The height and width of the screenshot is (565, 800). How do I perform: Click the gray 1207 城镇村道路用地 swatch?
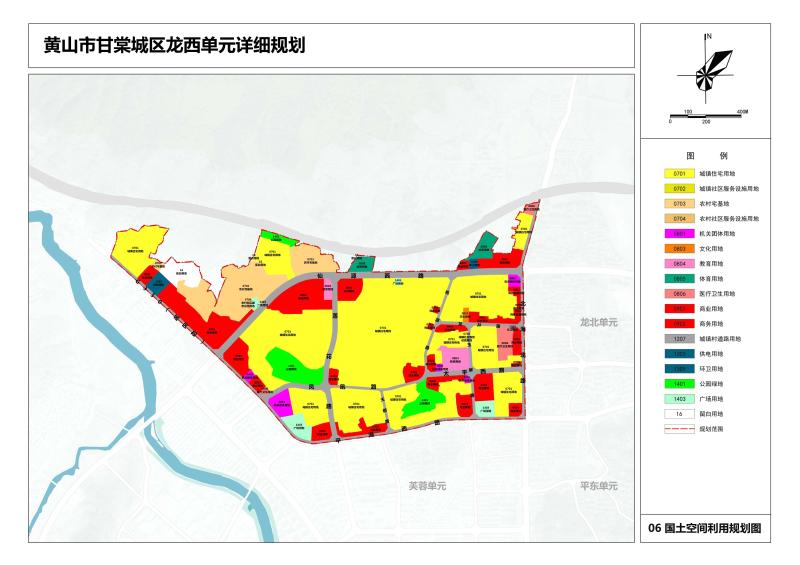tap(679, 339)
